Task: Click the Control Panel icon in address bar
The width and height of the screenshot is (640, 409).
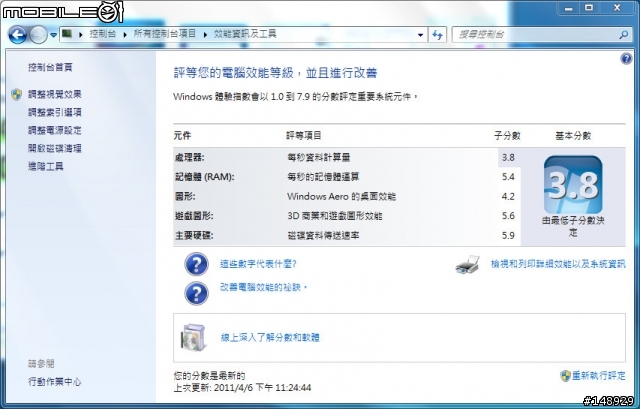Action: point(67,34)
